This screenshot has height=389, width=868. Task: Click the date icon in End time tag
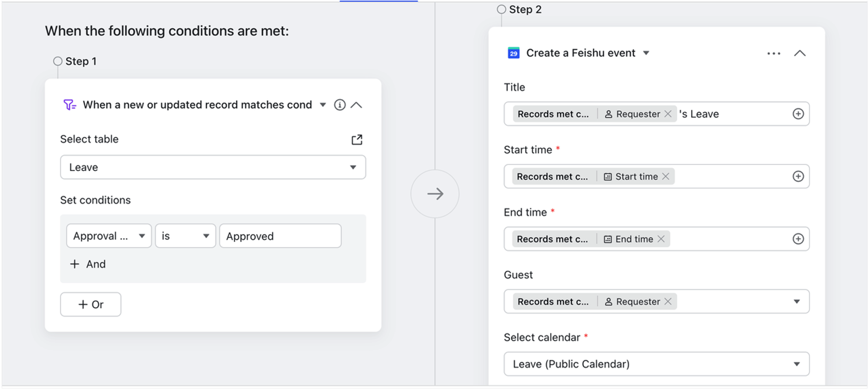coord(608,239)
